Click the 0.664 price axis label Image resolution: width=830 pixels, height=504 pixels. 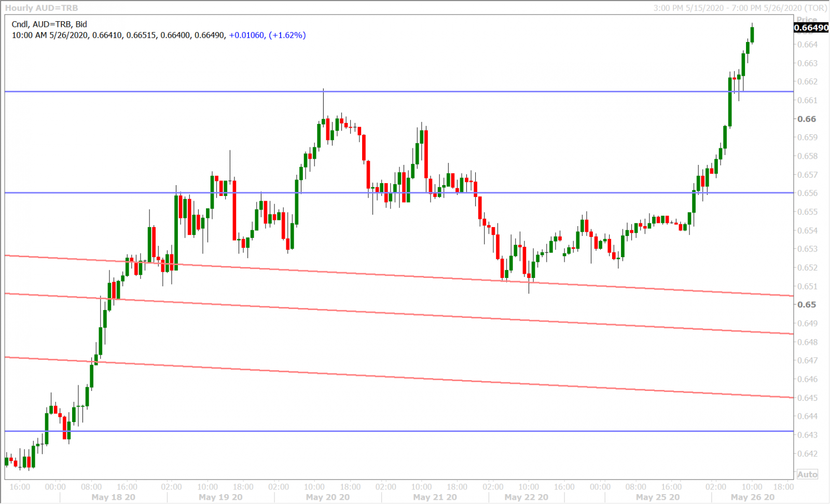(808, 45)
